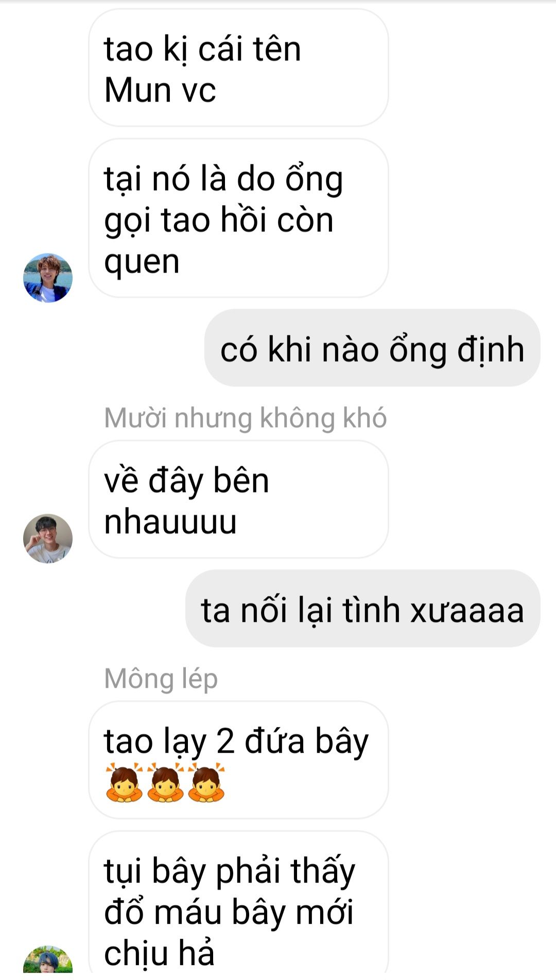The image size is (556, 980).
Task: Select sent message "ta nối lại tình xưaaaa"
Action: (363, 609)
